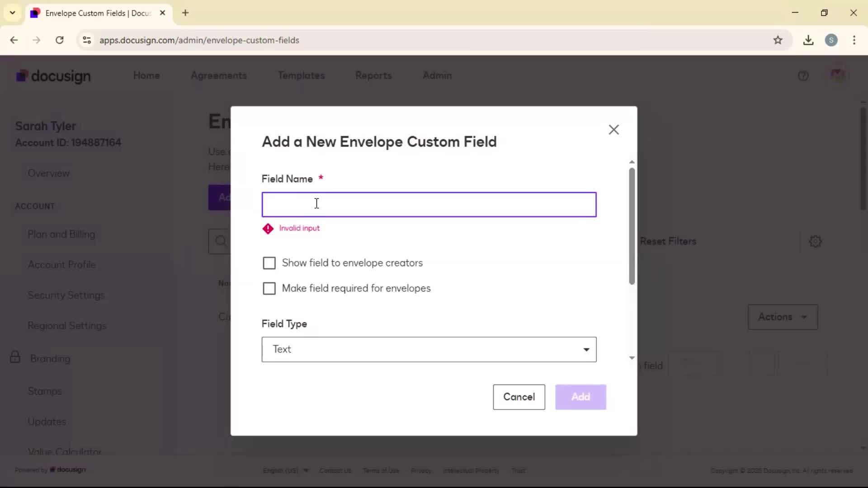Expand the Actions dropdown
868x488 pixels.
point(783,317)
